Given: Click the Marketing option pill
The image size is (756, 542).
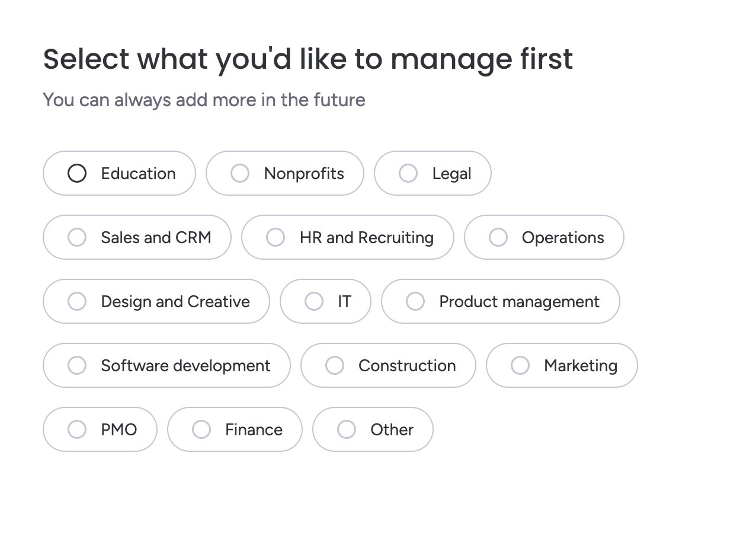Looking at the screenshot, I should [x=561, y=365].
